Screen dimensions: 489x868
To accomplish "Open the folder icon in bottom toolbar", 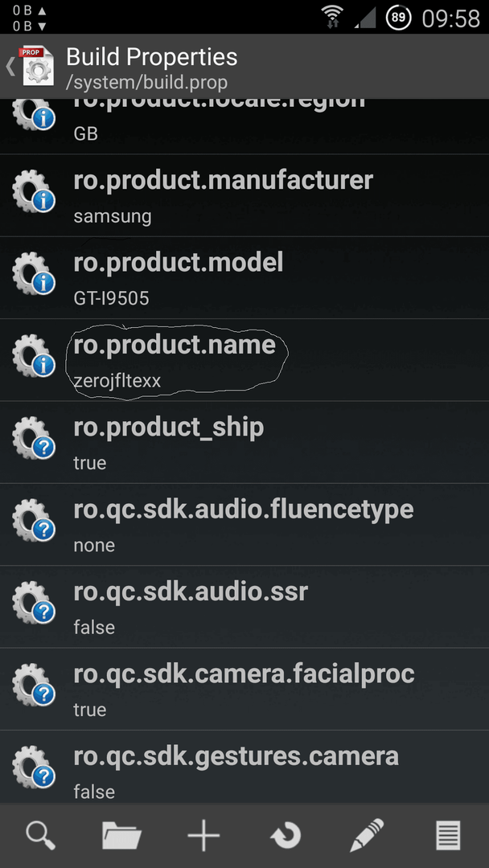I will (x=121, y=835).
